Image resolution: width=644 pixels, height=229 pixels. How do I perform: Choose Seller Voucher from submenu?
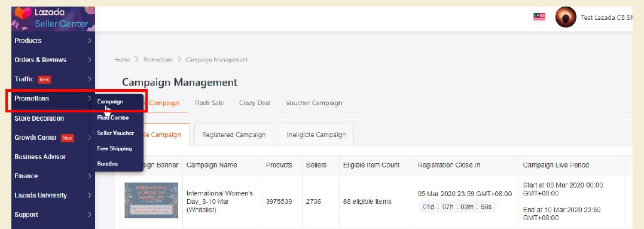point(115,133)
